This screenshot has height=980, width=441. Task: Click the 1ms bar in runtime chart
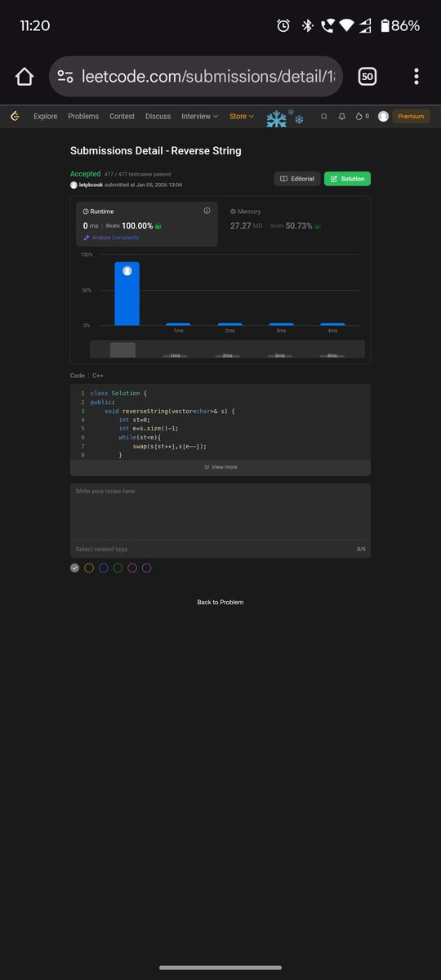(x=178, y=324)
